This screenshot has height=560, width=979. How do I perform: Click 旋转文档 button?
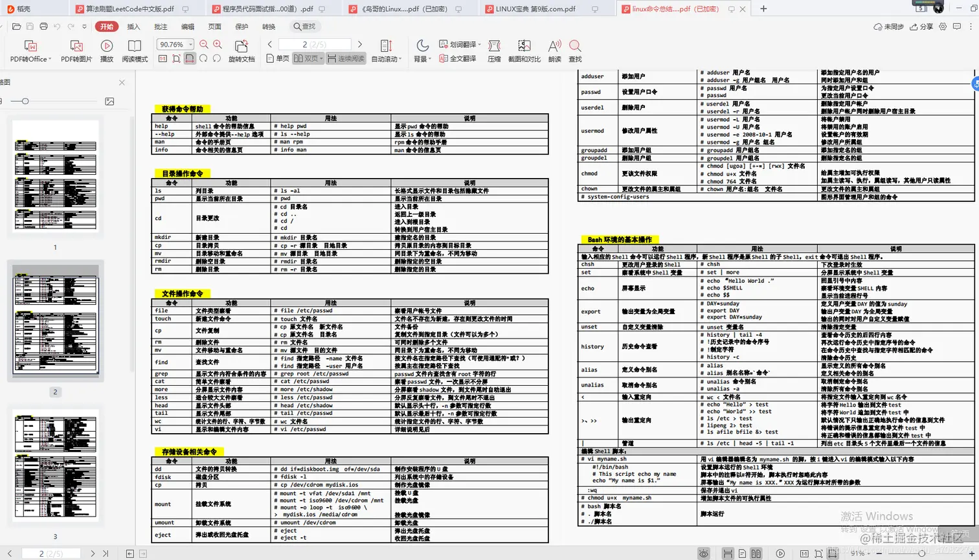click(242, 52)
